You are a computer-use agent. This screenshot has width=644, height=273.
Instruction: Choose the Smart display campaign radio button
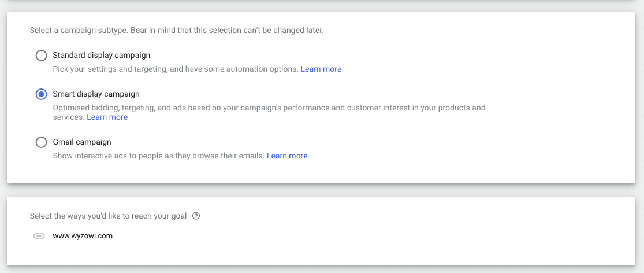pyautogui.click(x=41, y=94)
